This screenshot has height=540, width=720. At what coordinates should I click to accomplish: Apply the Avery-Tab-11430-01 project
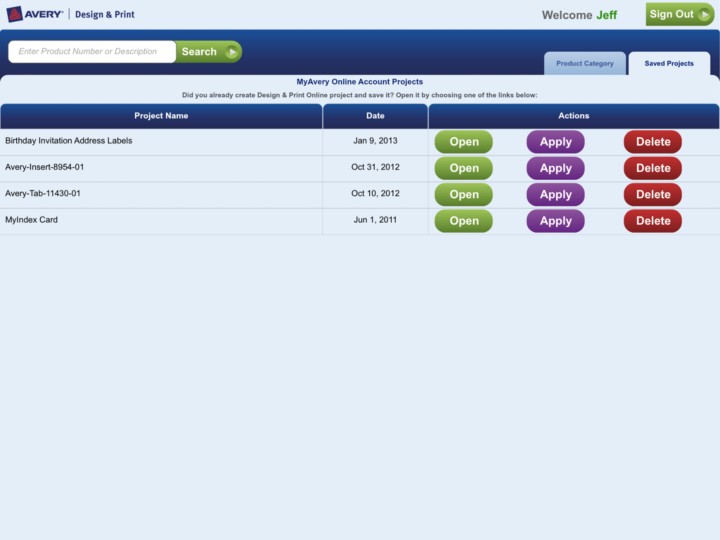pyautogui.click(x=555, y=195)
